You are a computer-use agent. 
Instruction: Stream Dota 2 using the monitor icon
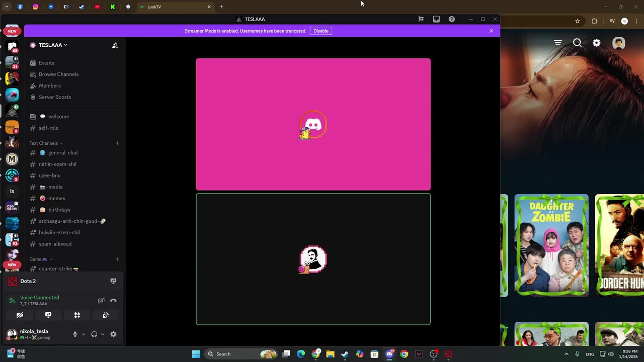point(113,281)
